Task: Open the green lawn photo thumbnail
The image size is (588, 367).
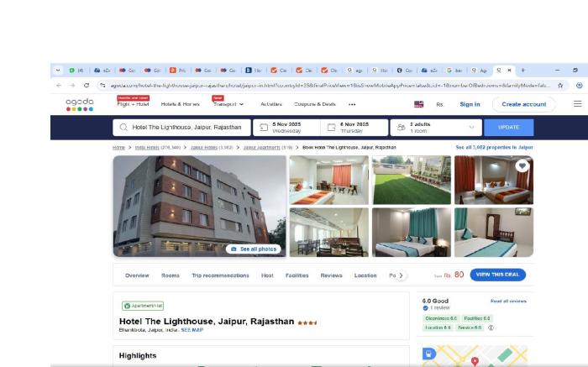Action: 412,180
